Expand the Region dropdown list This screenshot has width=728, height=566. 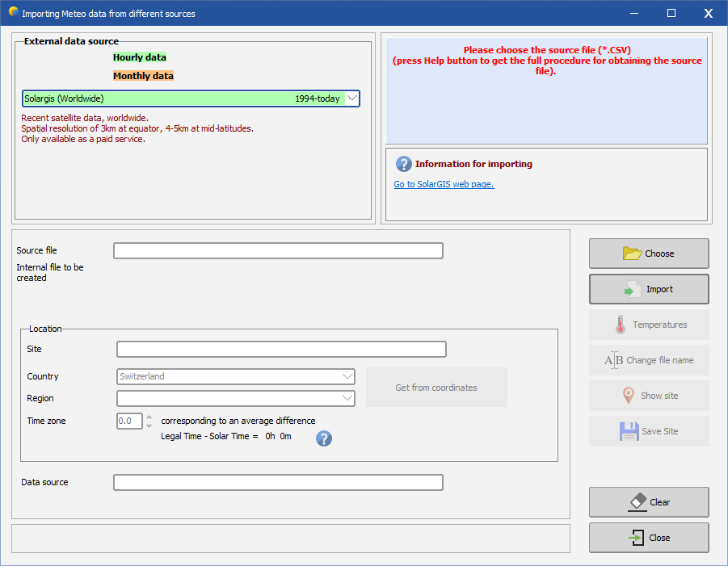347,398
